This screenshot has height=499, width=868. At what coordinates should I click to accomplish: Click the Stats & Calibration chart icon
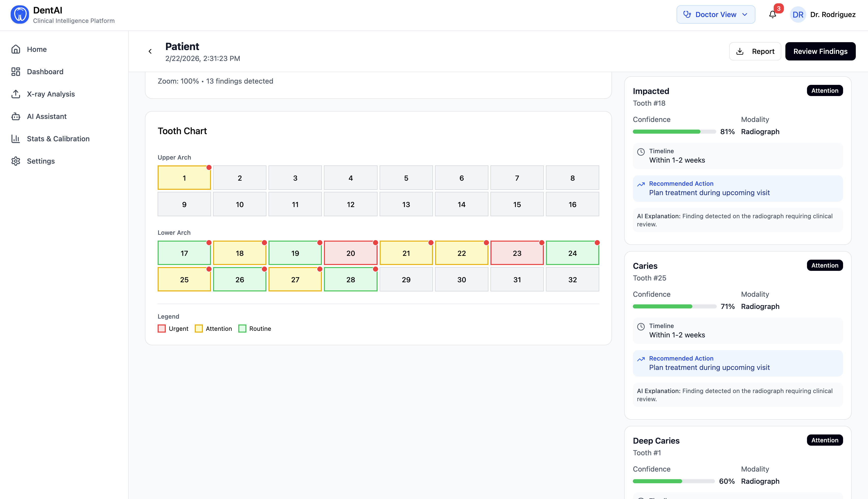16,139
